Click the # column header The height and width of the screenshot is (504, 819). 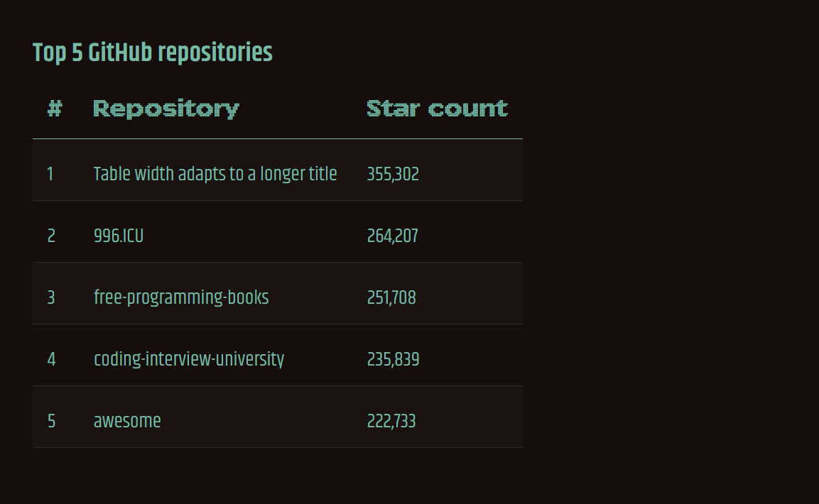pos(55,109)
